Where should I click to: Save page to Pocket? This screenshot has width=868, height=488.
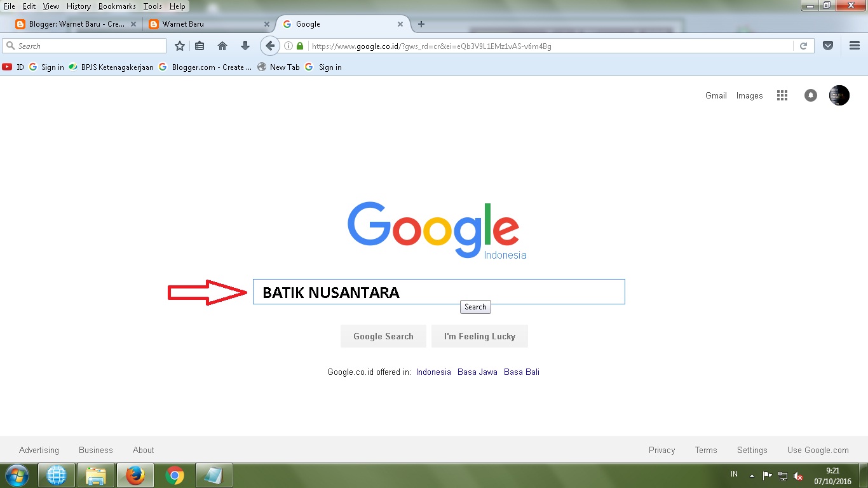(x=828, y=46)
